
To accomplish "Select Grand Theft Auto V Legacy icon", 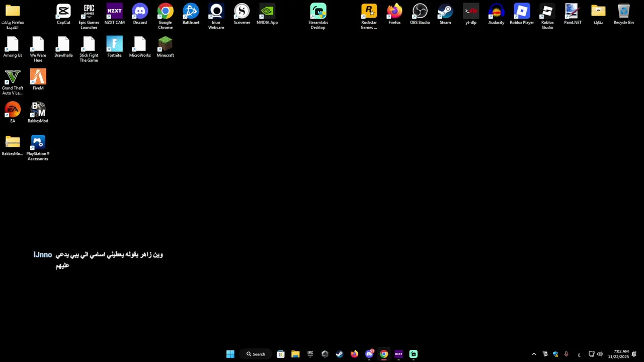I will coord(13,82).
